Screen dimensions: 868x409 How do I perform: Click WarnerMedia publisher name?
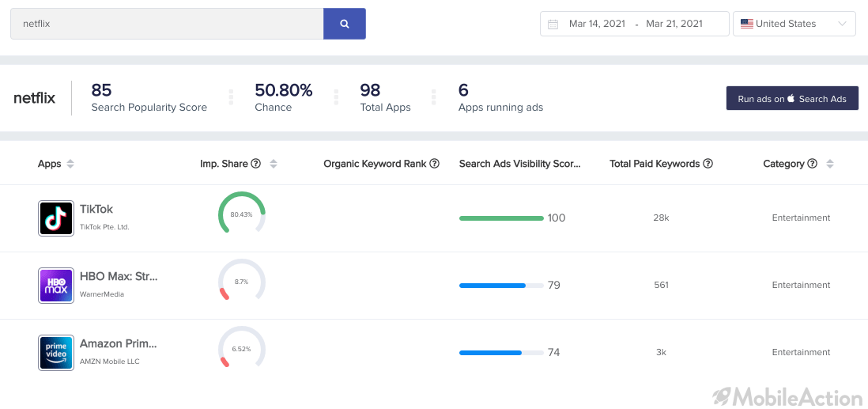pyautogui.click(x=102, y=294)
